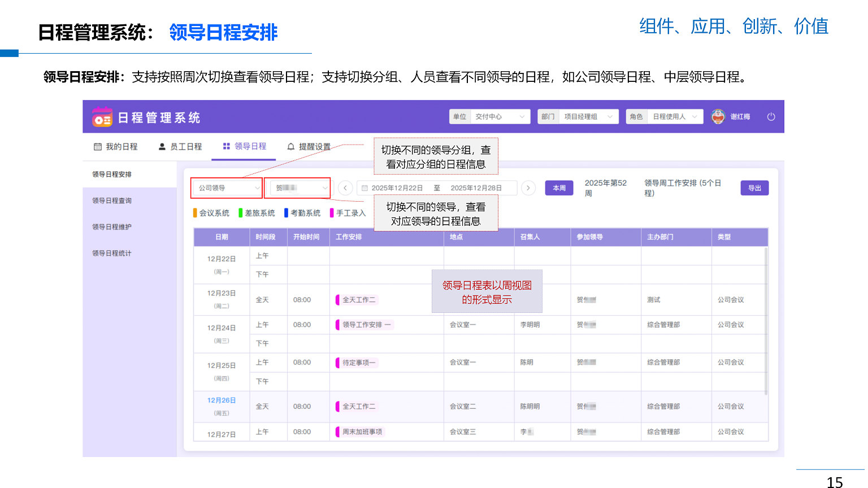The height and width of the screenshot is (488, 868).
Task: Click the user avatar icon
Action: (x=718, y=116)
